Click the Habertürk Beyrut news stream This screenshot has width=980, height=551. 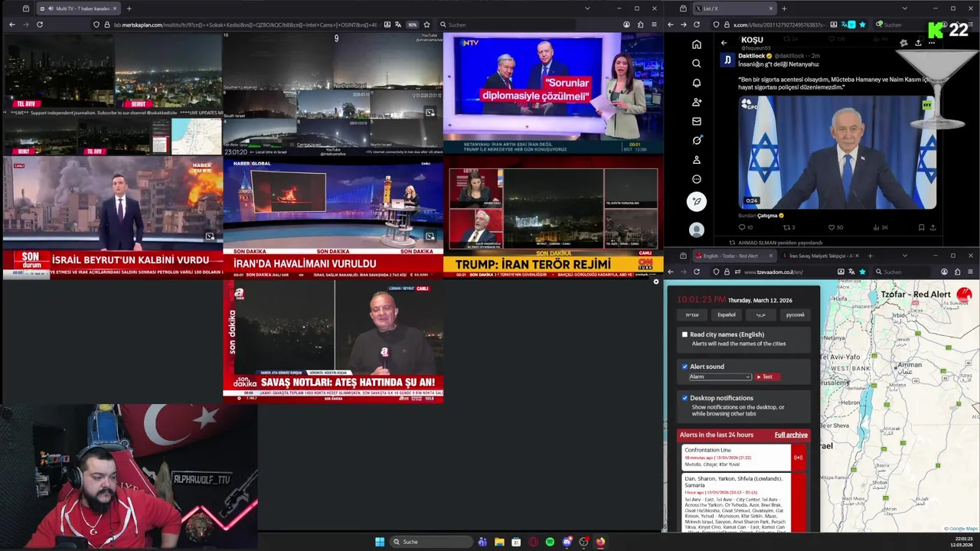click(x=112, y=216)
